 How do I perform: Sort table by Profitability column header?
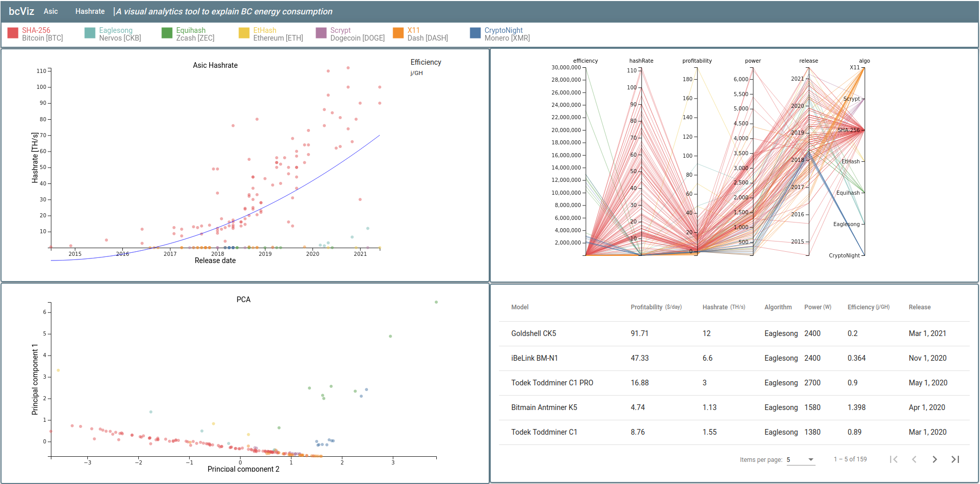pyautogui.click(x=656, y=307)
